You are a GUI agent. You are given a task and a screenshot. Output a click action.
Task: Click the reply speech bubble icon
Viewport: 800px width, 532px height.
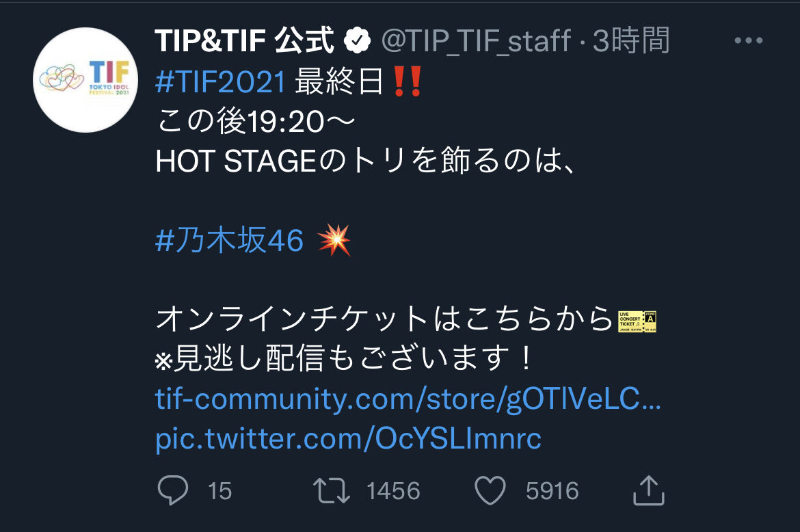pyautogui.click(x=173, y=490)
